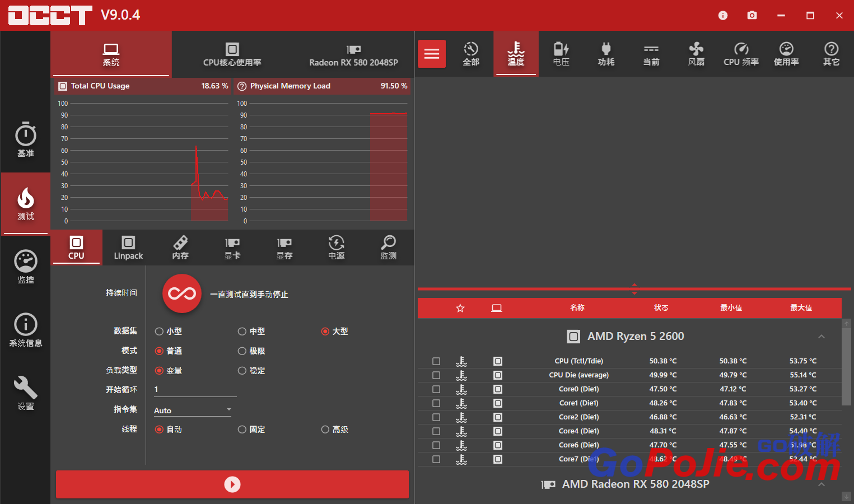Click the scrollbar down arrow in sensor list
Image resolution: width=854 pixels, height=504 pixels.
pos(846,497)
